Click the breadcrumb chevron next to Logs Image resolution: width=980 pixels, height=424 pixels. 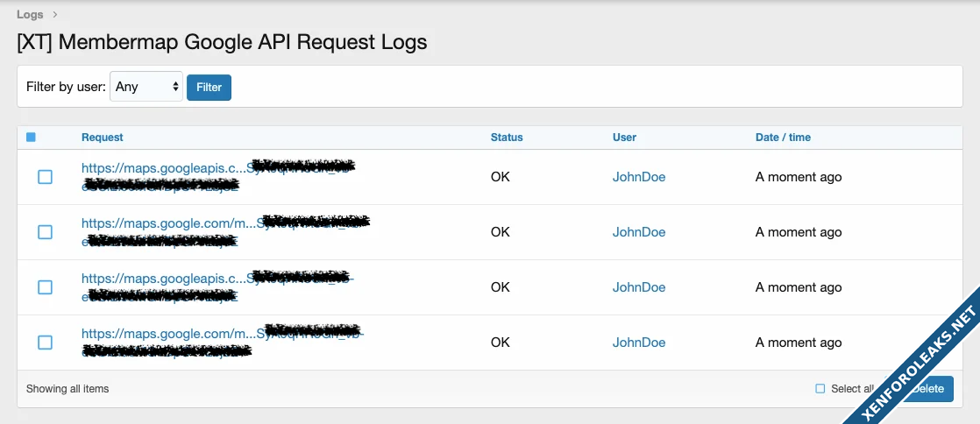55,14
